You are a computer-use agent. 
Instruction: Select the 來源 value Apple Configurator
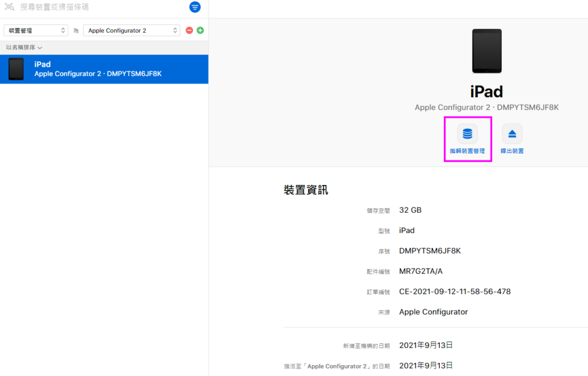[434, 312]
